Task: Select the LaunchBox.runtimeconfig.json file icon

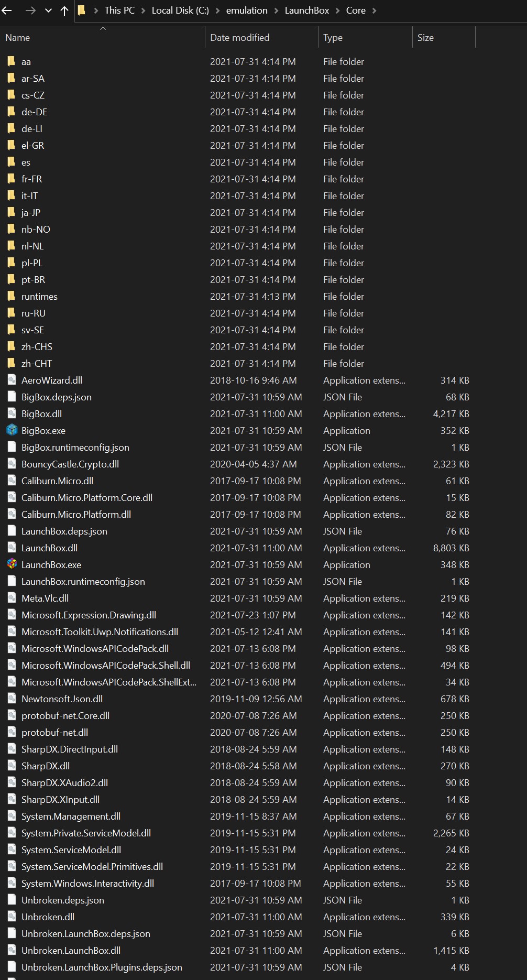Action: (x=12, y=581)
